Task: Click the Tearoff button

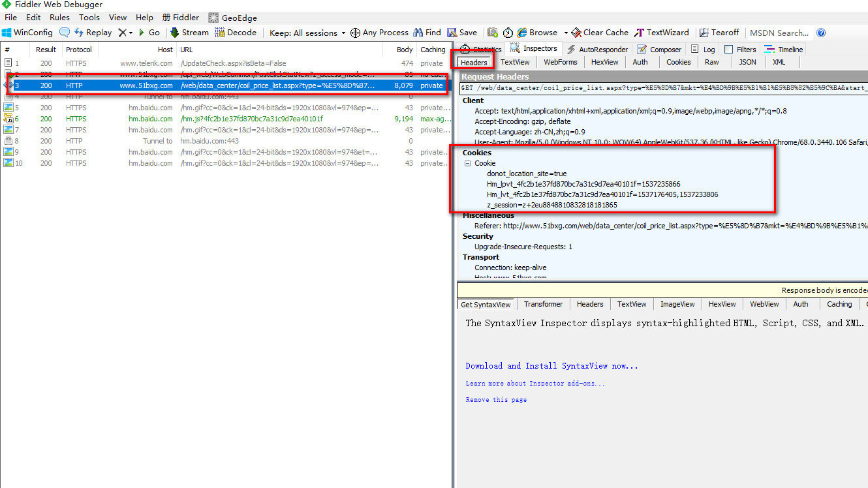Action: (719, 33)
